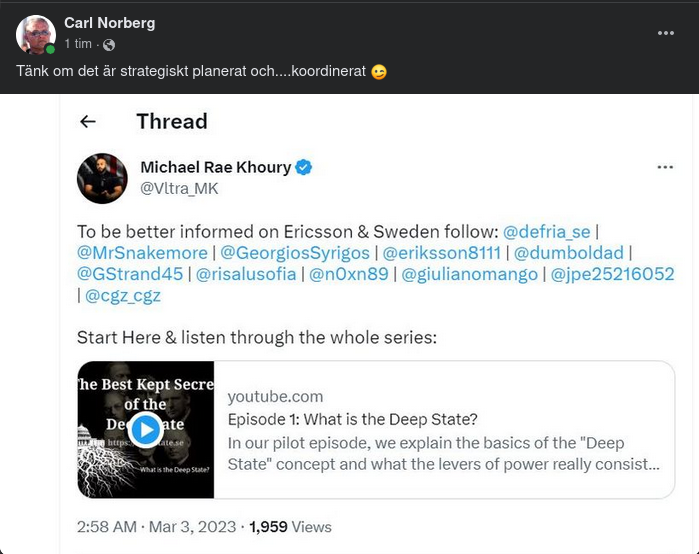Click the @giulianomango mention
699x554 pixels.
pyautogui.click(x=469, y=274)
